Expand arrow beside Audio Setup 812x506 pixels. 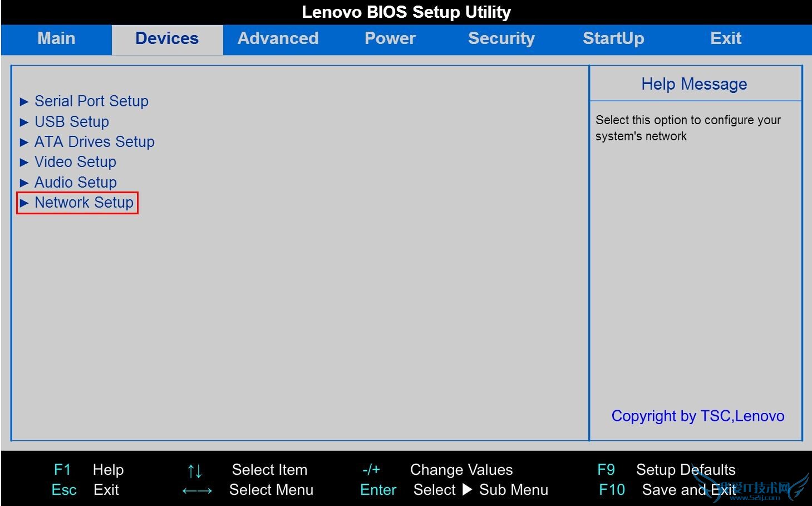tap(24, 183)
